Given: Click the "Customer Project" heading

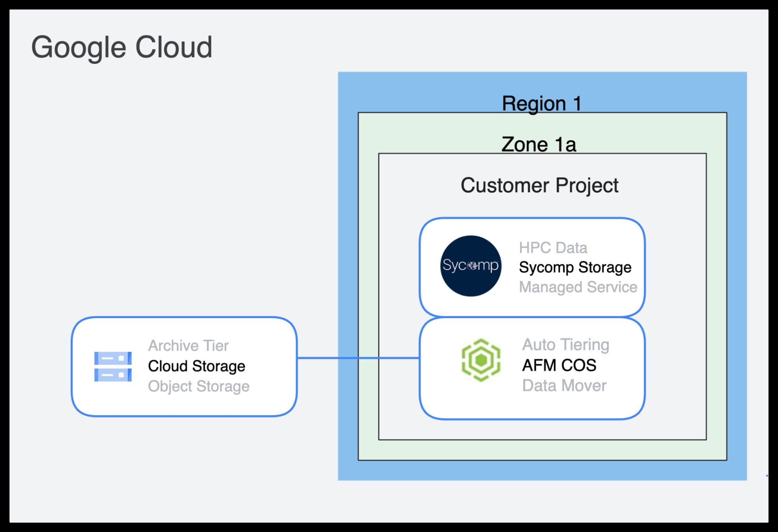Looking at the screenshot, I should click(x=539, y=185).
